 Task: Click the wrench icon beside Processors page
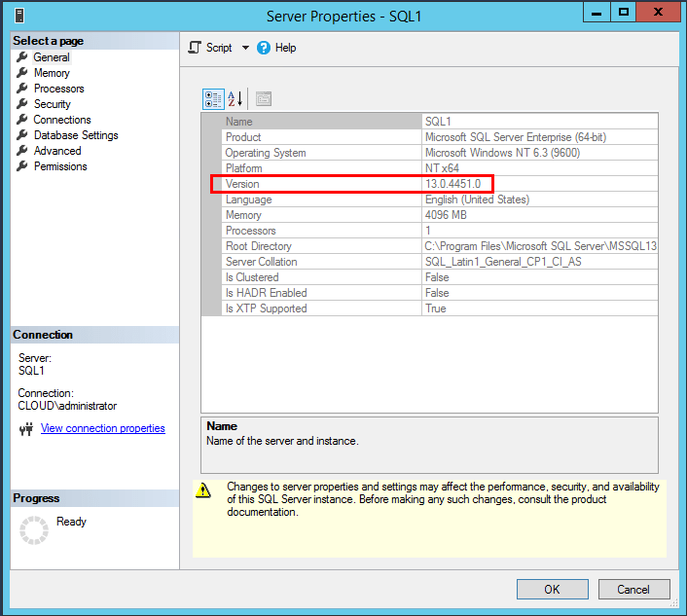22,88
